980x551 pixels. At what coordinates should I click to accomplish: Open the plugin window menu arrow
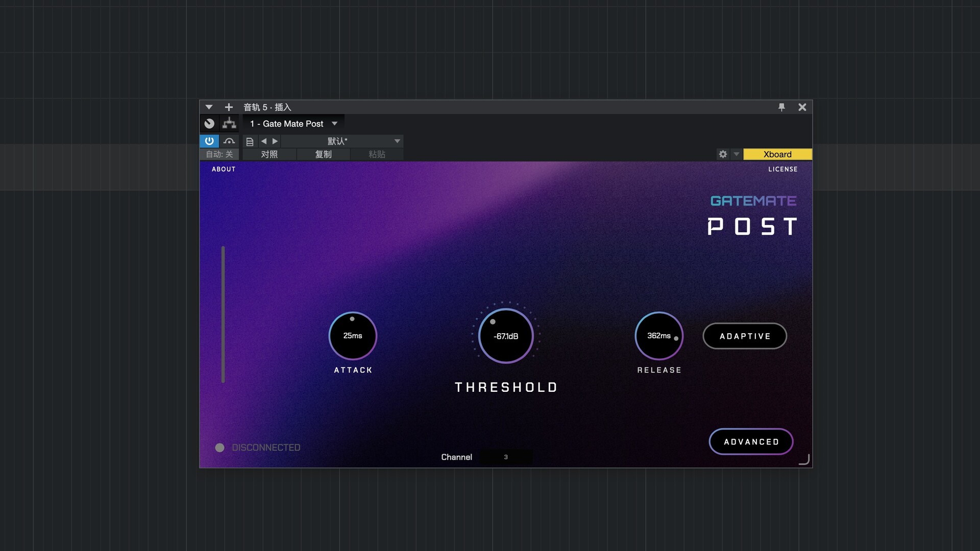[x=209, y=107]
